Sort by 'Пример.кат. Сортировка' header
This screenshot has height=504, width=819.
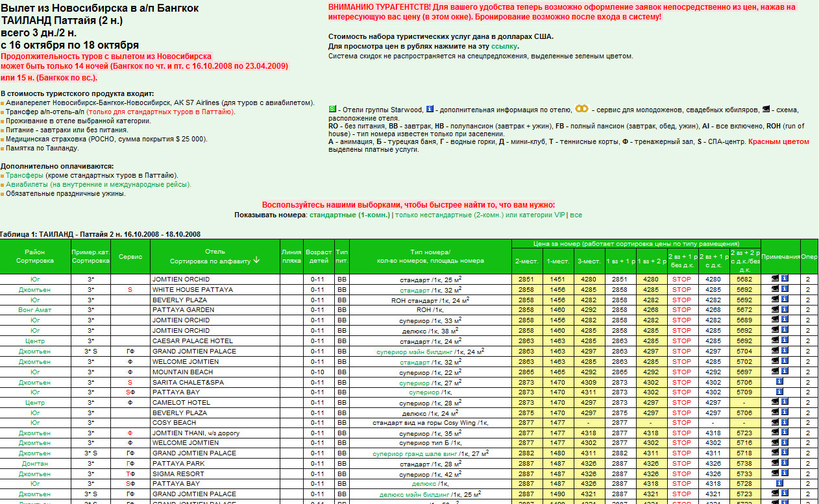click(x=91, y=256)
